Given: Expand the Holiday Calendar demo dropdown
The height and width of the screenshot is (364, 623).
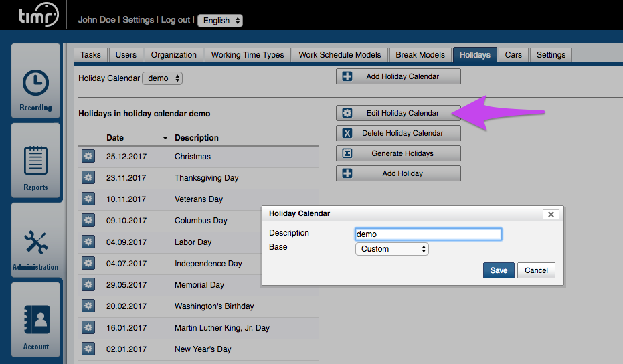Looking at the screenshot, I should click(x=162, y=78).
